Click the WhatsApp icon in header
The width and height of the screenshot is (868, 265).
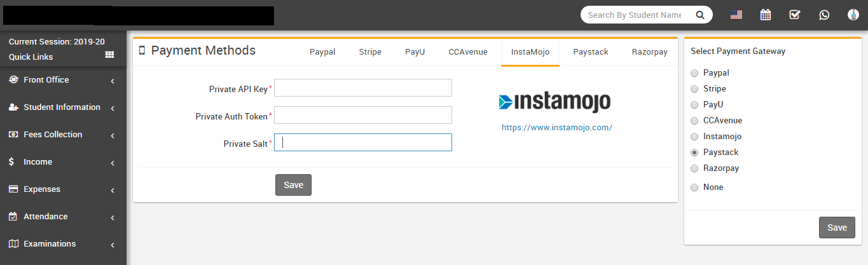[x=824, y=15]
